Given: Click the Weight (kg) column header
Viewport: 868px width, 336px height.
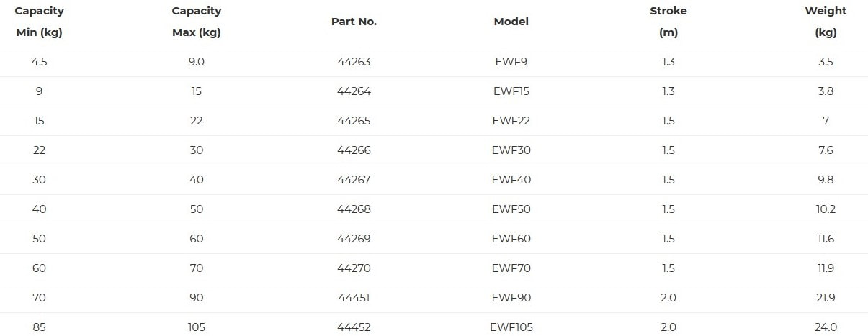Looking at the screenshot, I should (826, 22).
